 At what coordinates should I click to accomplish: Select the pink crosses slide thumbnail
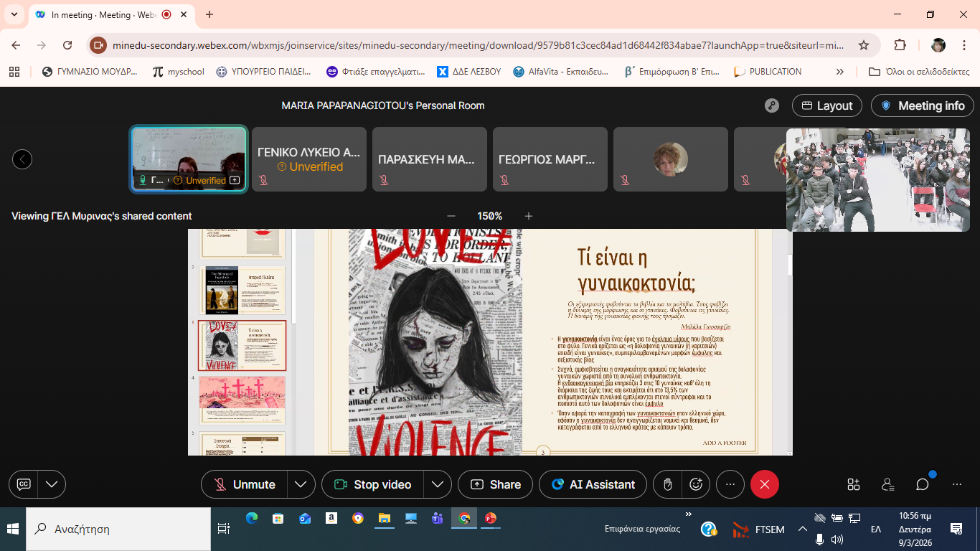pos(242,400)
